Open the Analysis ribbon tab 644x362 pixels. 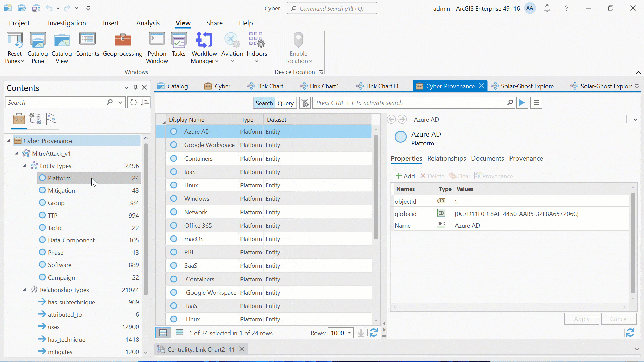[x=148, y=23]
